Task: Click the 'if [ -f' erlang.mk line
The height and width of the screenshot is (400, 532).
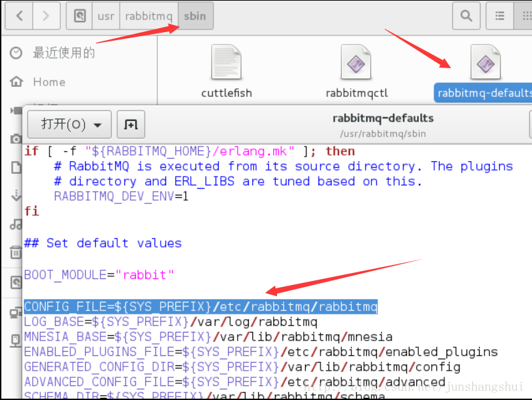Action: point(189,151)
